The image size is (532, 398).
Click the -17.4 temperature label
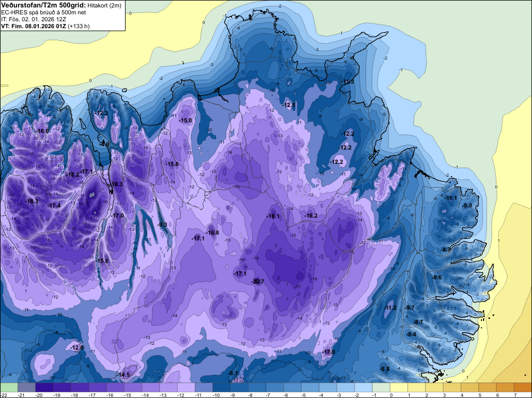click(x=54, y=205)
